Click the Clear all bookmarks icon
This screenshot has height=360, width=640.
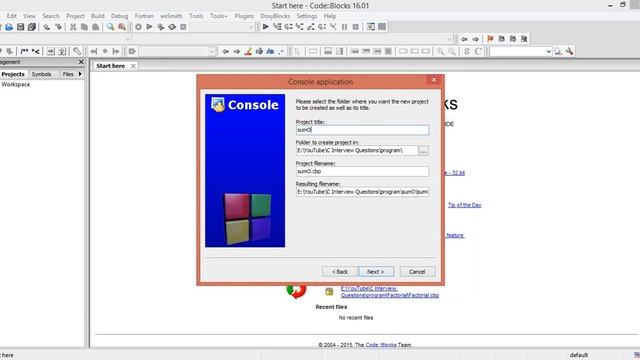click(524, 39)
